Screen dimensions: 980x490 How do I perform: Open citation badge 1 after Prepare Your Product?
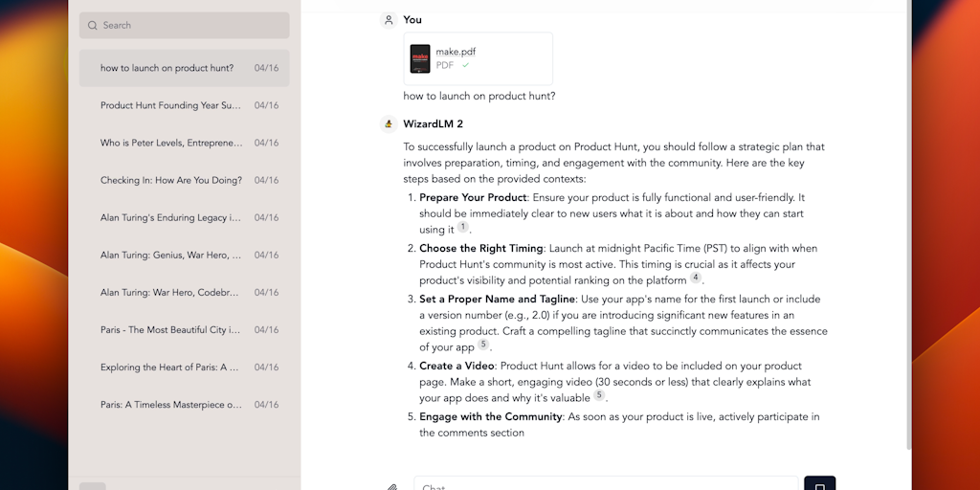click(463, 228)
